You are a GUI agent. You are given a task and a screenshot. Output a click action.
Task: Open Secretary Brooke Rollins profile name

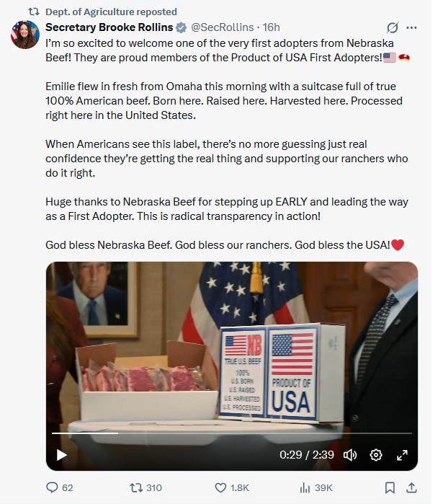(x=109, y=27)
